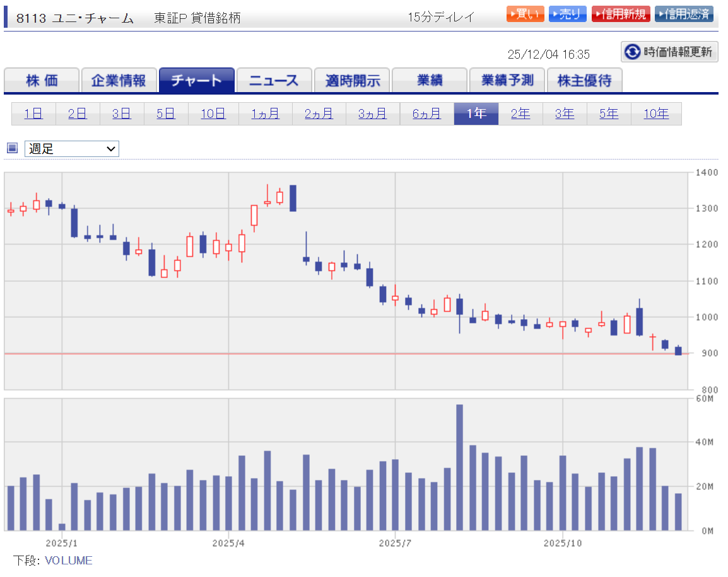
Task: Open the 週足 candle type dropdown
Action: click(x=72, y=149)
